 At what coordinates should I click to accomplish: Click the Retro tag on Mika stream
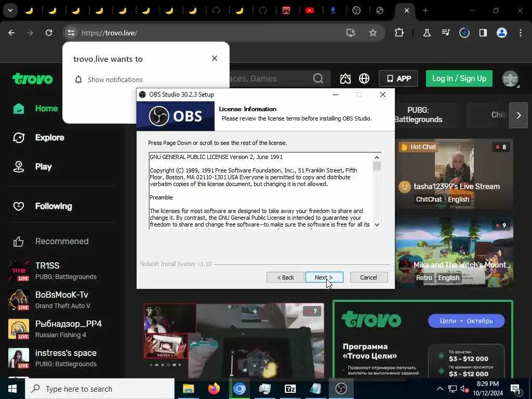[424, 278]
